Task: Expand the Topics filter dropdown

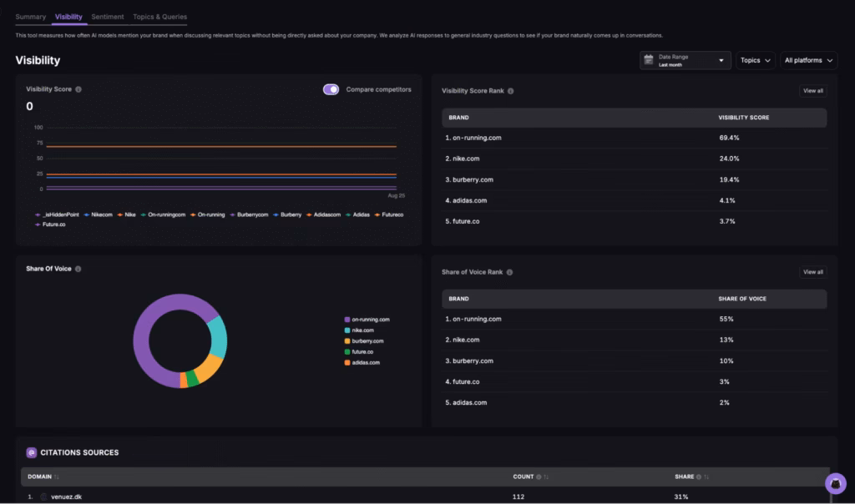Action: coord(755,60)
